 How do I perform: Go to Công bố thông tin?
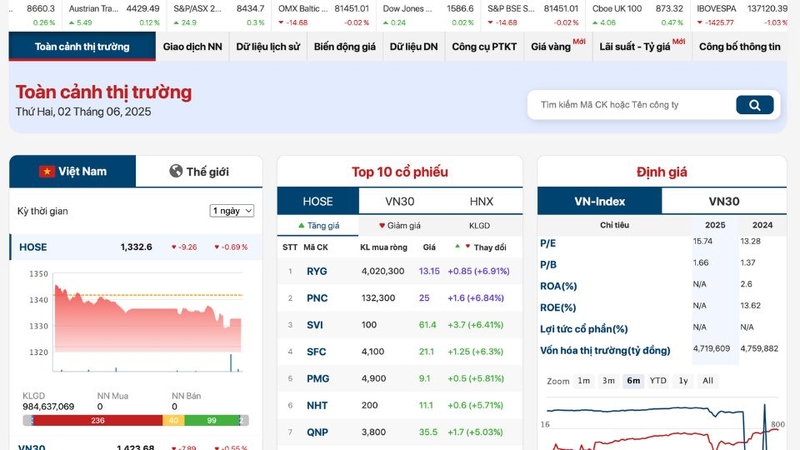740,46
